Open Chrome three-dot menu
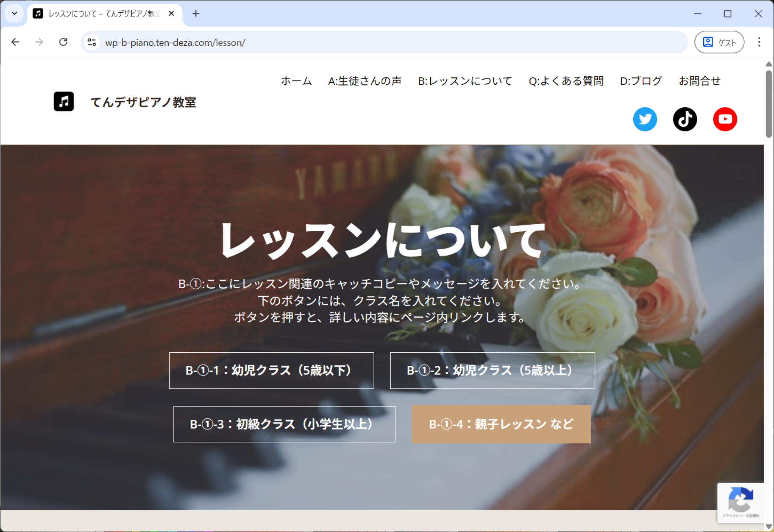 tap(759, 42)
